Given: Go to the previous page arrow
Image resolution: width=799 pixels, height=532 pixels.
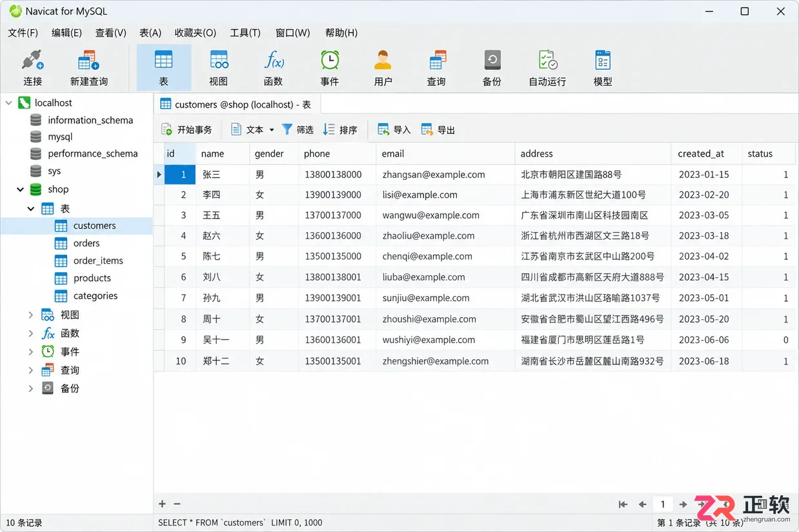Looking at the screenshot, I should tap(642, 504).
